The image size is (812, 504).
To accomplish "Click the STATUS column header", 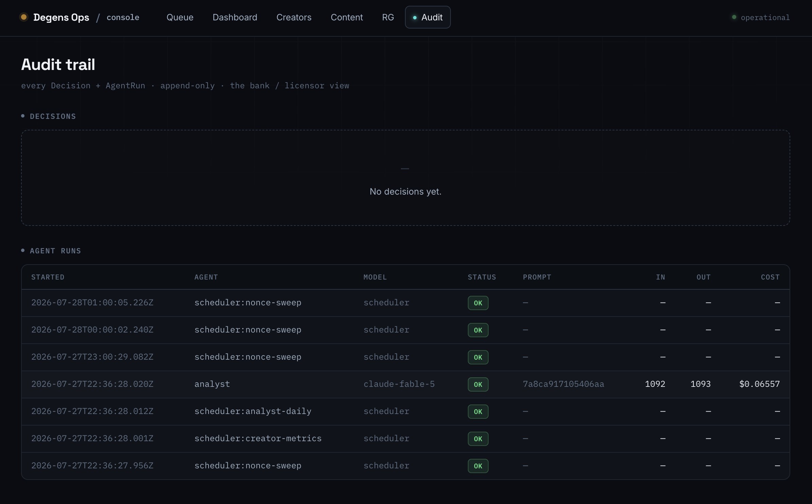I will coord(482,277).
